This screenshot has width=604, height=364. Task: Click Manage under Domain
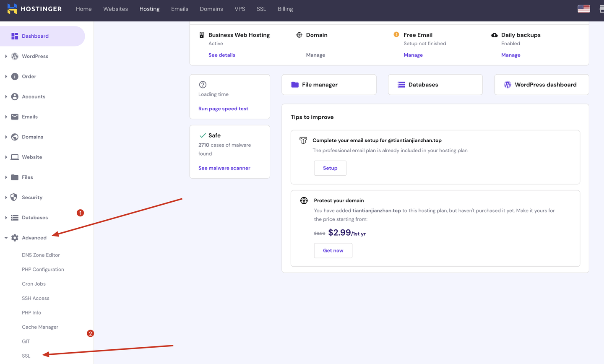[x=315, y=55]
